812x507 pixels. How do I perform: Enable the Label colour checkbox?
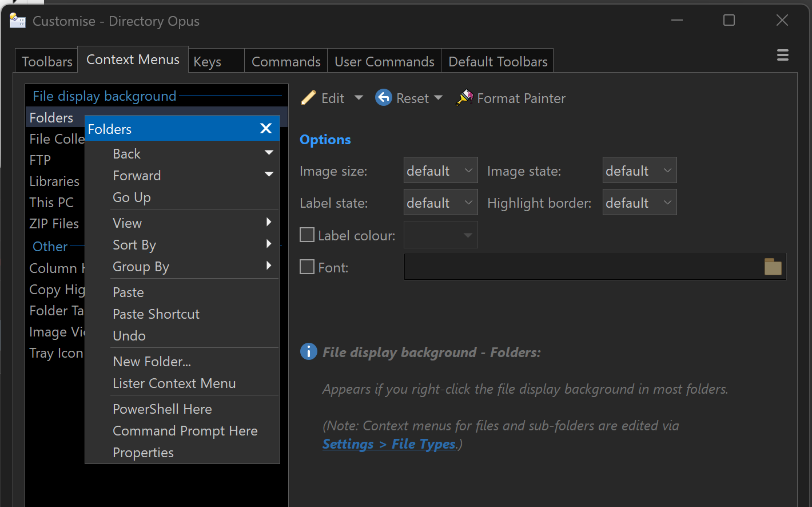[x=307, y=235]
